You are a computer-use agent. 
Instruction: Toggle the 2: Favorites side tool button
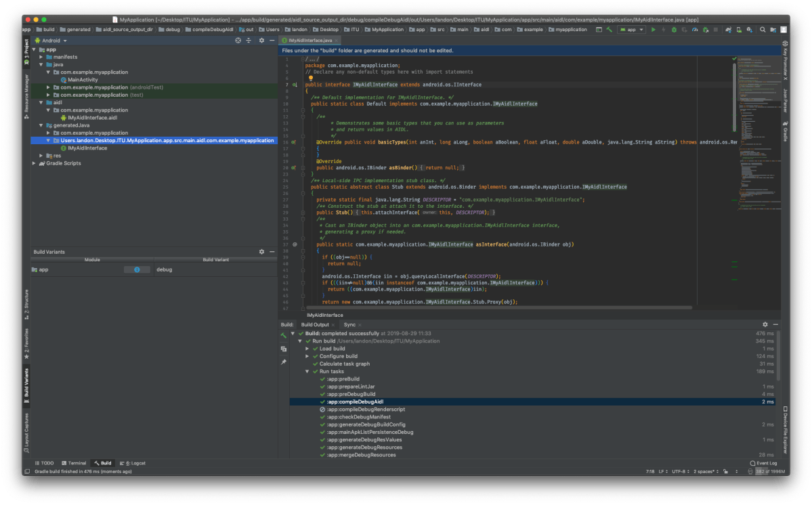click(x=26, y=344)
